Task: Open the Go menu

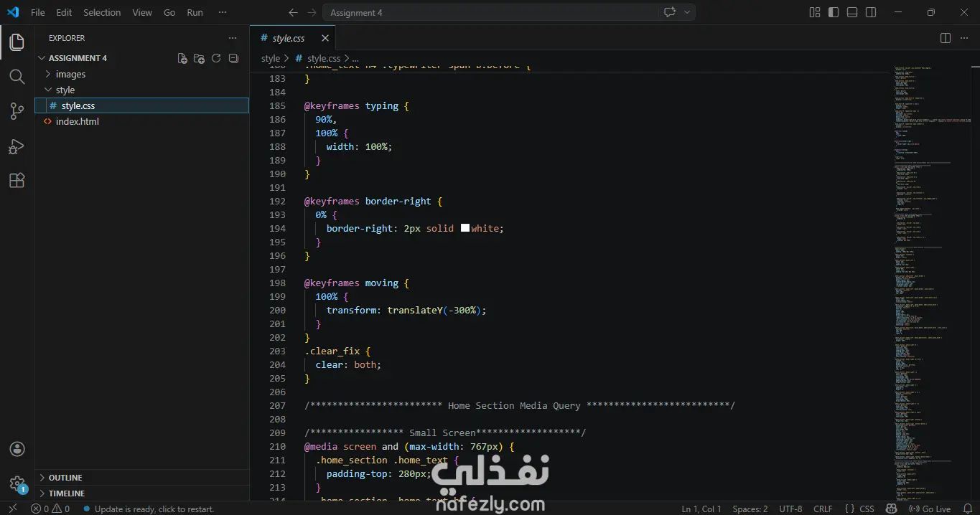Action: coord(169,12)
